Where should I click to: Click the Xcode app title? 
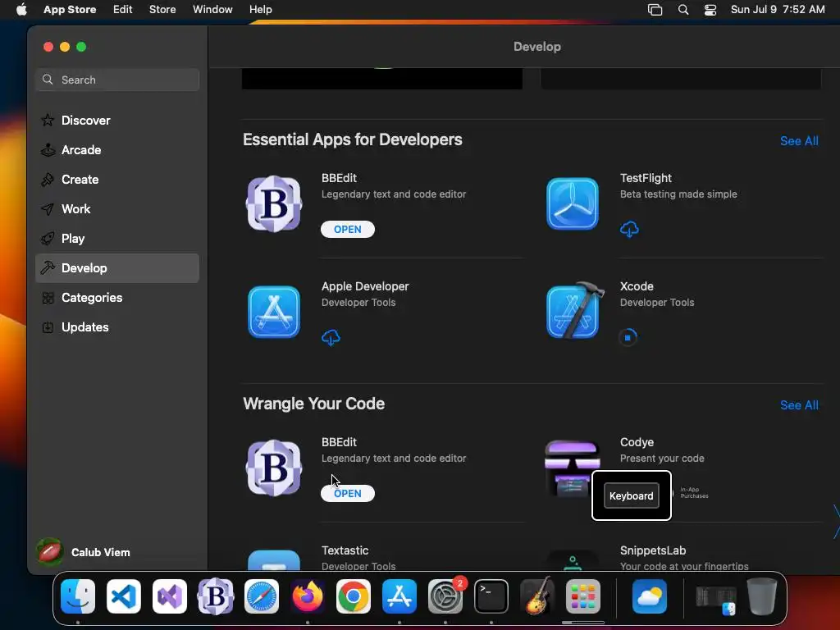click(637, 286)
